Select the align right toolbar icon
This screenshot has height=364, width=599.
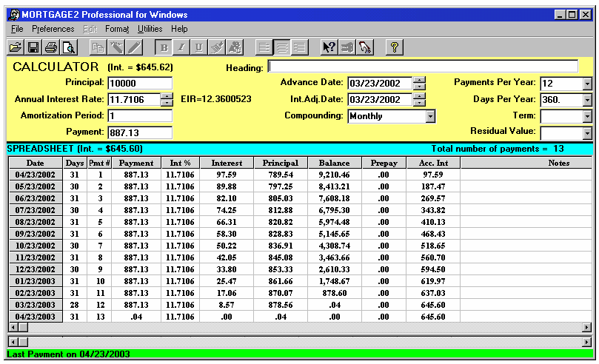click(x=300, y=47)
